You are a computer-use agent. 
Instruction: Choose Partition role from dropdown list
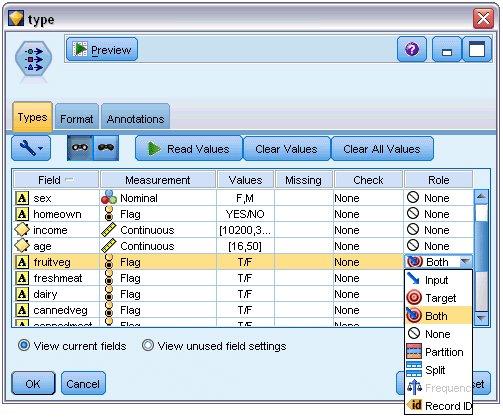coord(438,352)
